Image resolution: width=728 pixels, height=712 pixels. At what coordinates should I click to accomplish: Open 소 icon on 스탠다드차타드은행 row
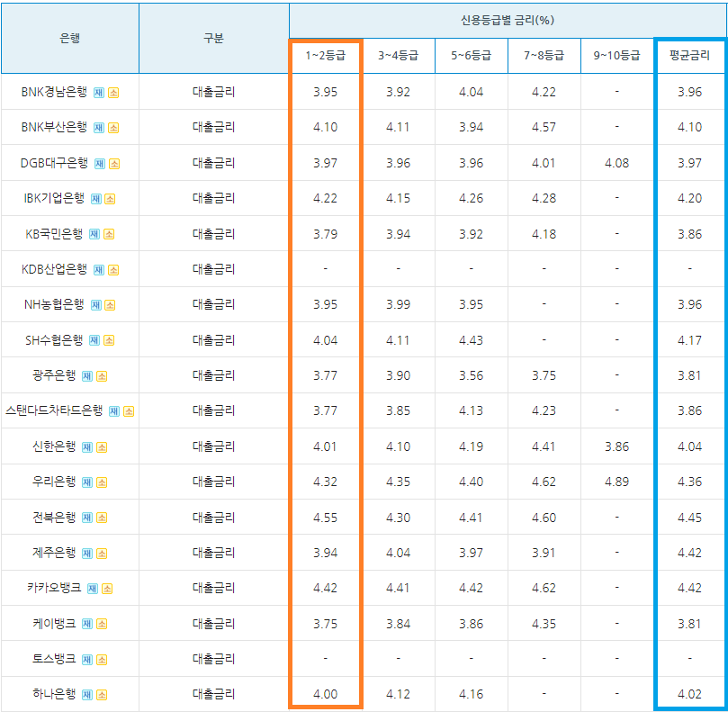(129, 411)
